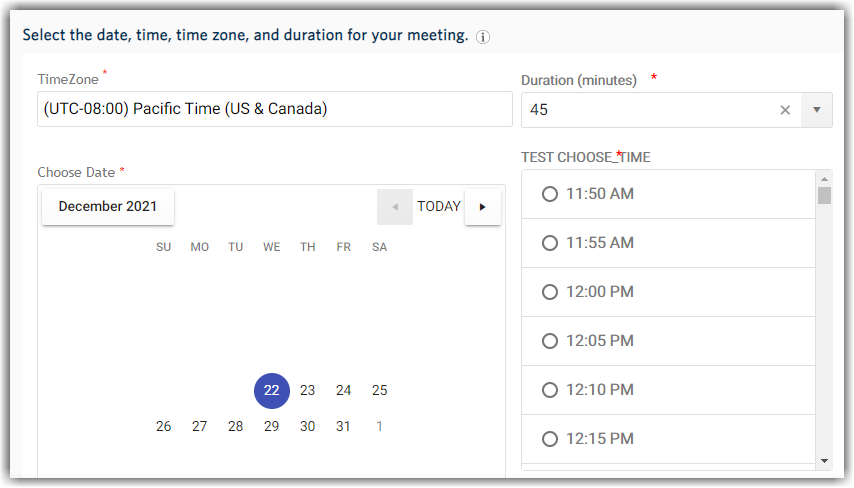
Task: Go to previous month arrow
Action: (395, 207)
